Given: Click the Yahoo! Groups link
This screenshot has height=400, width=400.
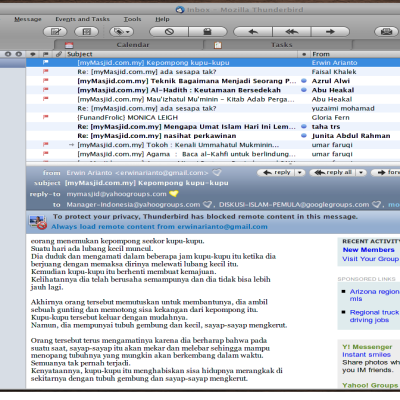Looking at the screenshot, I should (x=370, y=385).
